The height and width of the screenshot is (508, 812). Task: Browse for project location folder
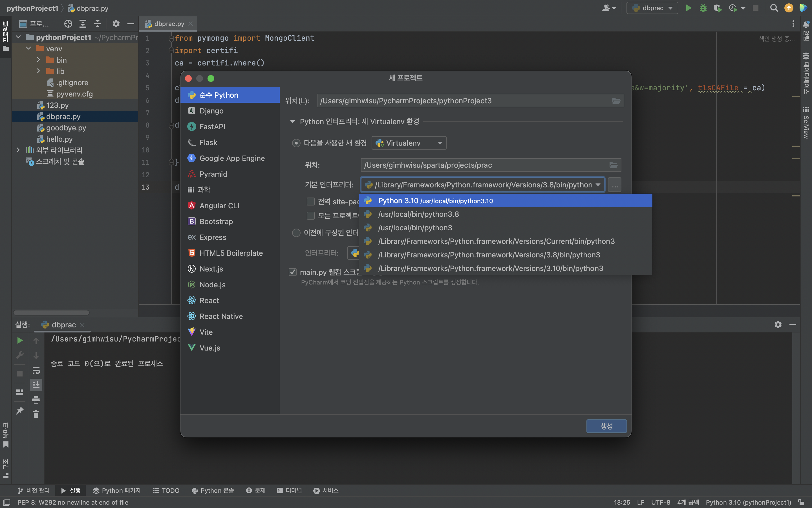[616, 101]
